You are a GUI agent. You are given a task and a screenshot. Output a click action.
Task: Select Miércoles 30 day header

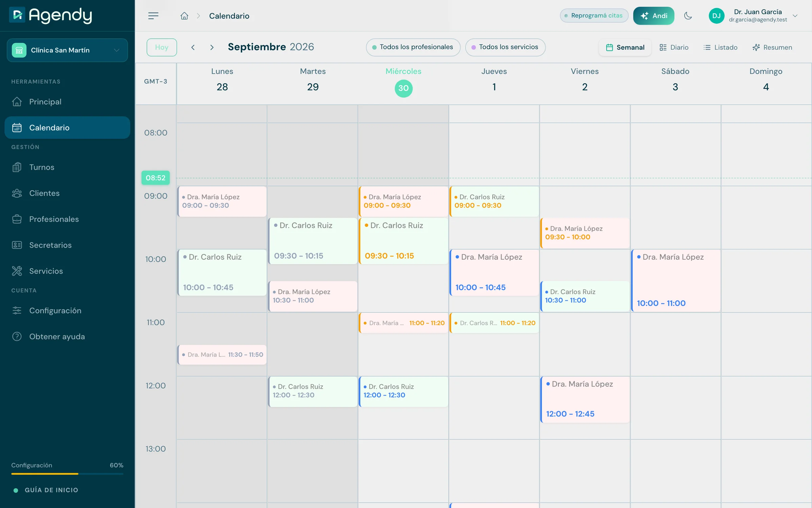click(x=403, y=83)
